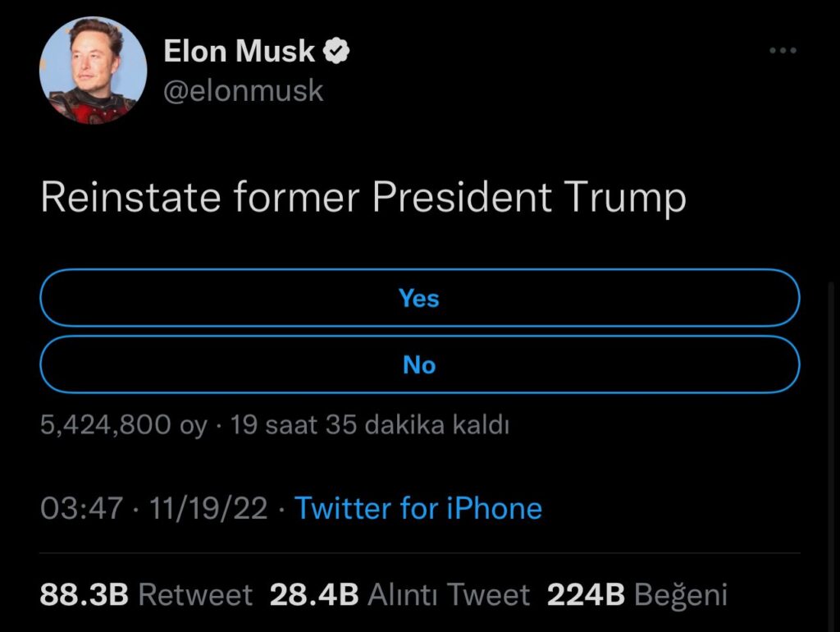Image resolution: width=840 pixels, height=632 pixels.
Task: Click the tweet text Reinstate former President Trump
Action: 363,199
